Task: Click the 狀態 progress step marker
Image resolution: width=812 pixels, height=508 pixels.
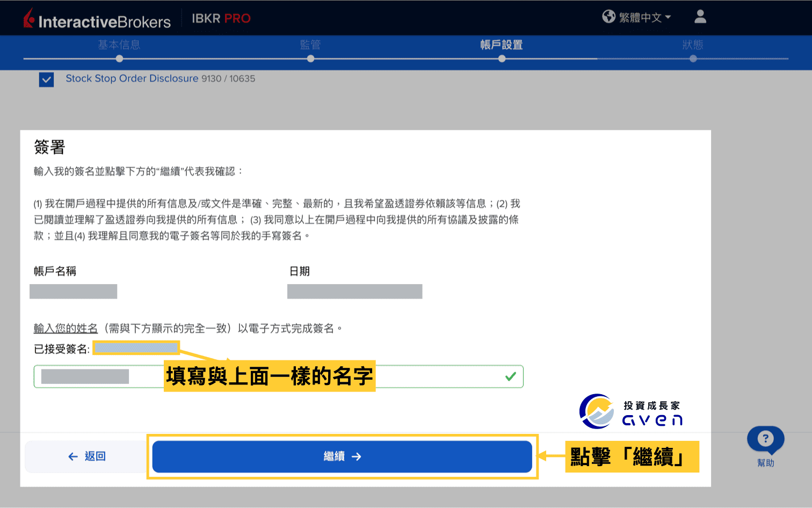Action: tap(693, 58)
